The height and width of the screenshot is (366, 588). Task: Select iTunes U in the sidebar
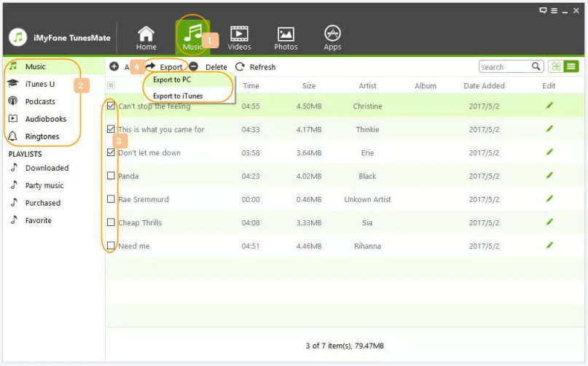click(40, 84)
